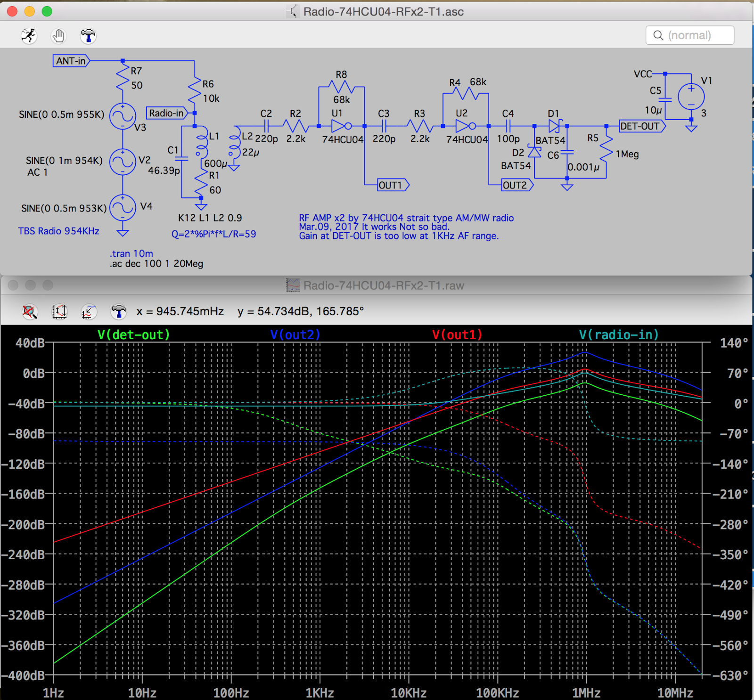The width and height of the screenshot is (754, 700).
Task: Click the autorange vertical axis icon
Action: click(x=59, y=311)
